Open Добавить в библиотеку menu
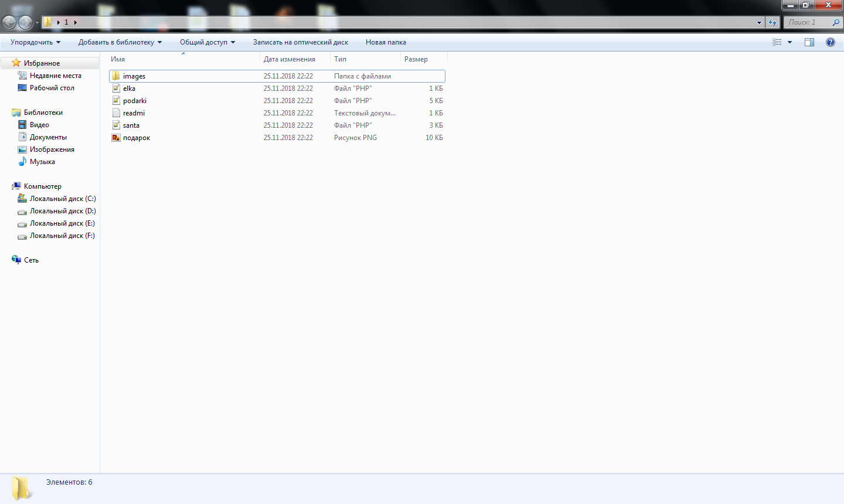The image size is (844, 504). tap(120, 42)
